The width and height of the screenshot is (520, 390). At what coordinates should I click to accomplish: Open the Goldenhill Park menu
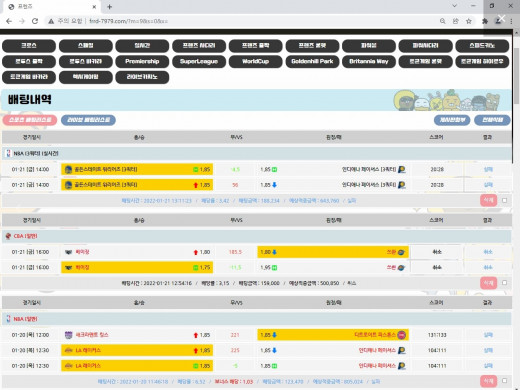[312, 61]
